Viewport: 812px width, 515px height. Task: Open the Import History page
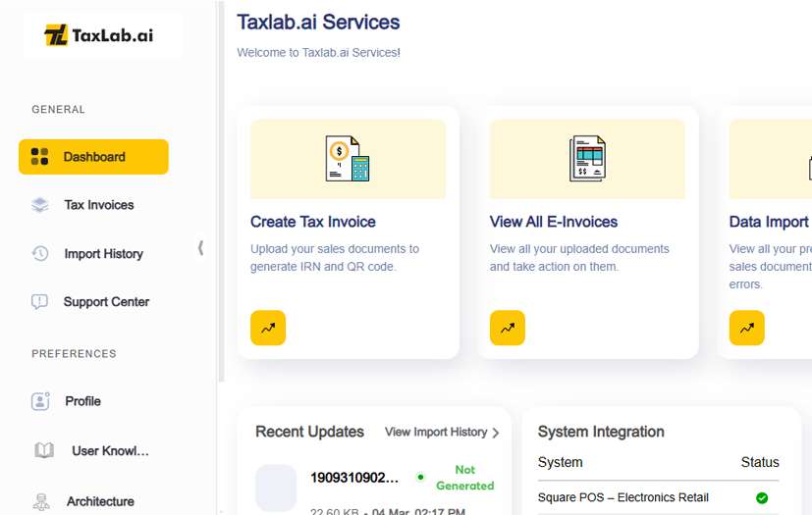pos(103,254)
